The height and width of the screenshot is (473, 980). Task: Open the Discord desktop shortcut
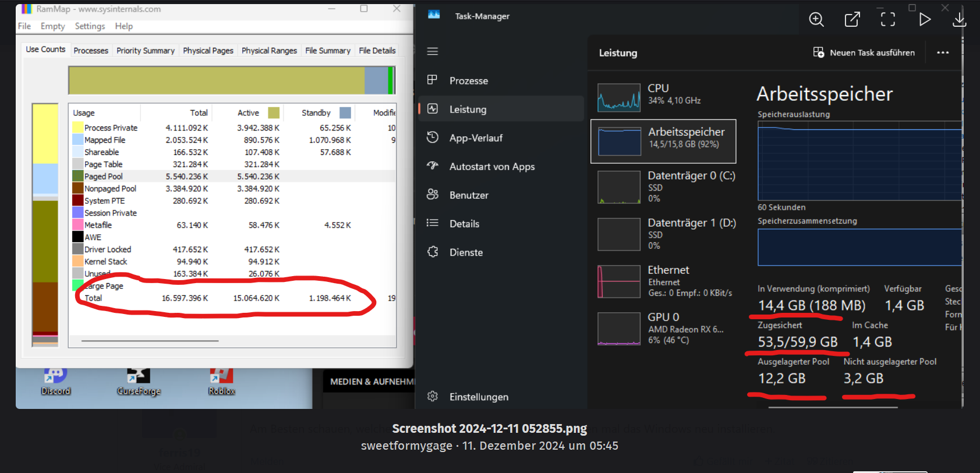(56, 382)
